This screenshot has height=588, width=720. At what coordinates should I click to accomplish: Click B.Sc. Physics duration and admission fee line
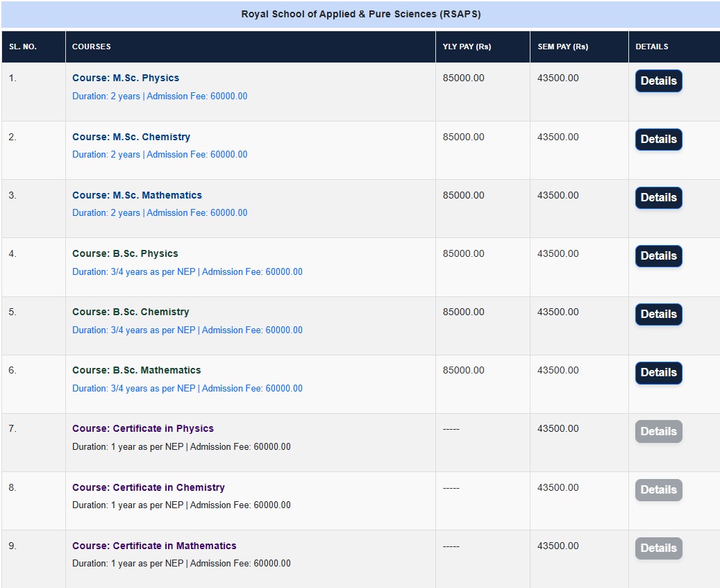click(187, 272)
